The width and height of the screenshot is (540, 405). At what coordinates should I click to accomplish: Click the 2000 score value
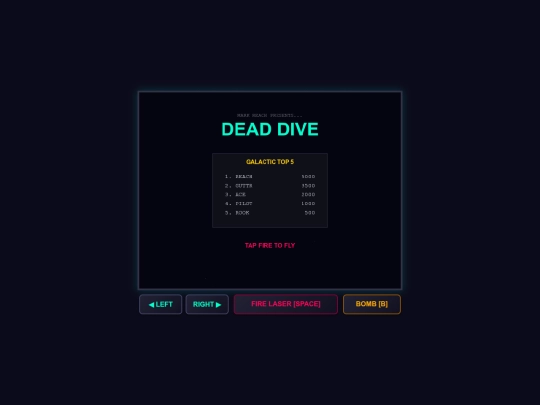pyautogui.click(x=308, y=195)
